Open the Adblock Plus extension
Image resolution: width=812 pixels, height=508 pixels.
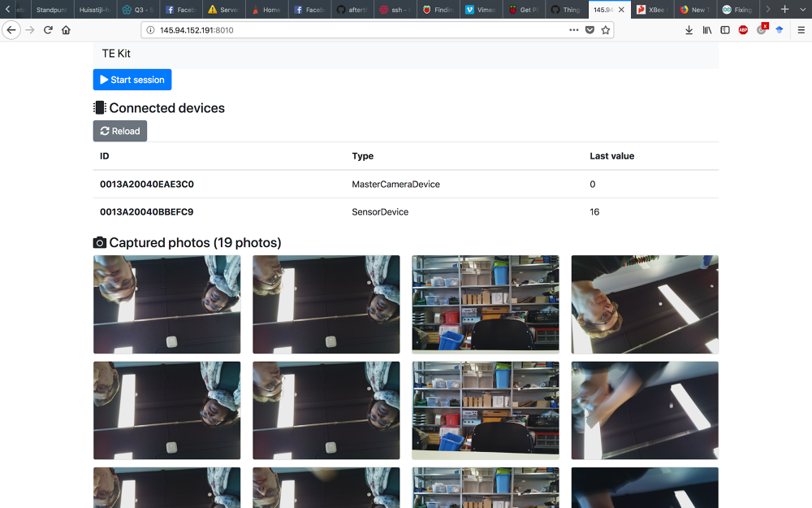(743, 30)
